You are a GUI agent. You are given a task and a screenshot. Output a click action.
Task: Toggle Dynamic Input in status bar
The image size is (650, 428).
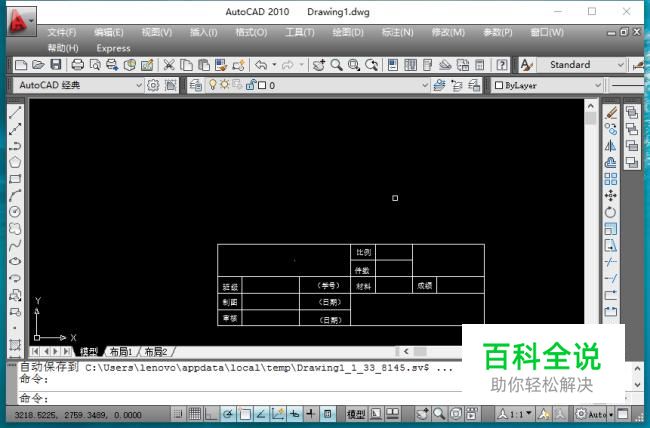pos(294,413)
